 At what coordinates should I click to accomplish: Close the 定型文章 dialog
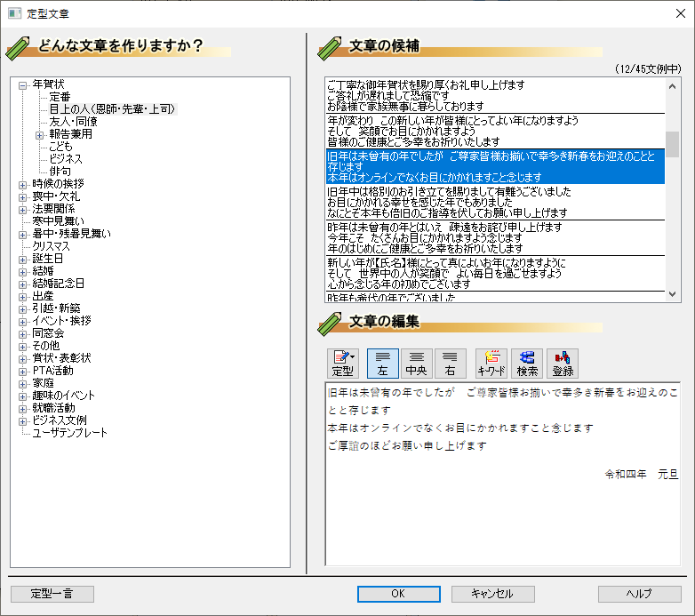point(681,13)
